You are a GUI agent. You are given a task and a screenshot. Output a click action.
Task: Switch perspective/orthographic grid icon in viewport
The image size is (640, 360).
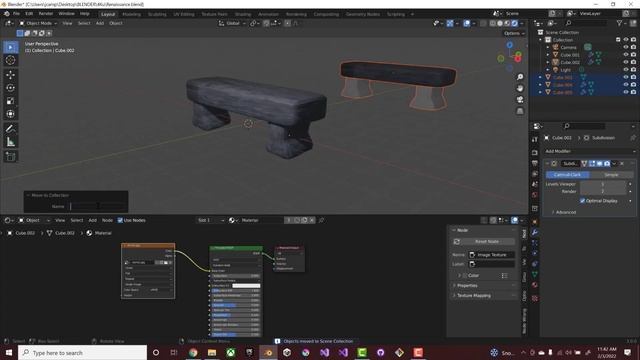(x=520, y=111)
